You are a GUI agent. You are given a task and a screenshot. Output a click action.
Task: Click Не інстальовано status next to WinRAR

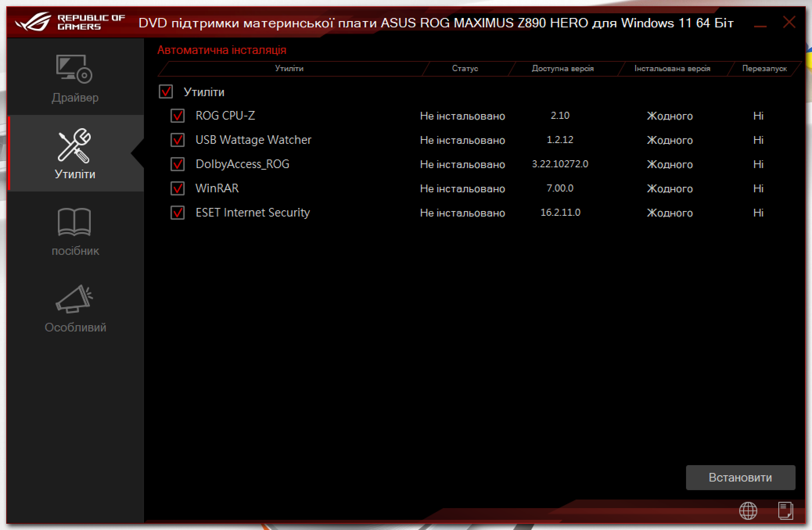coord(462,188)
